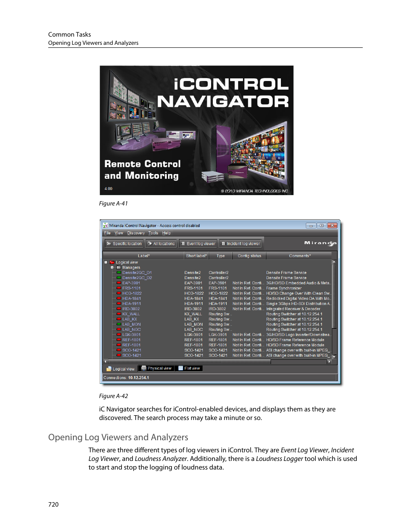
Task: Click the Specific location button
Action: click(x=124, y=244)
